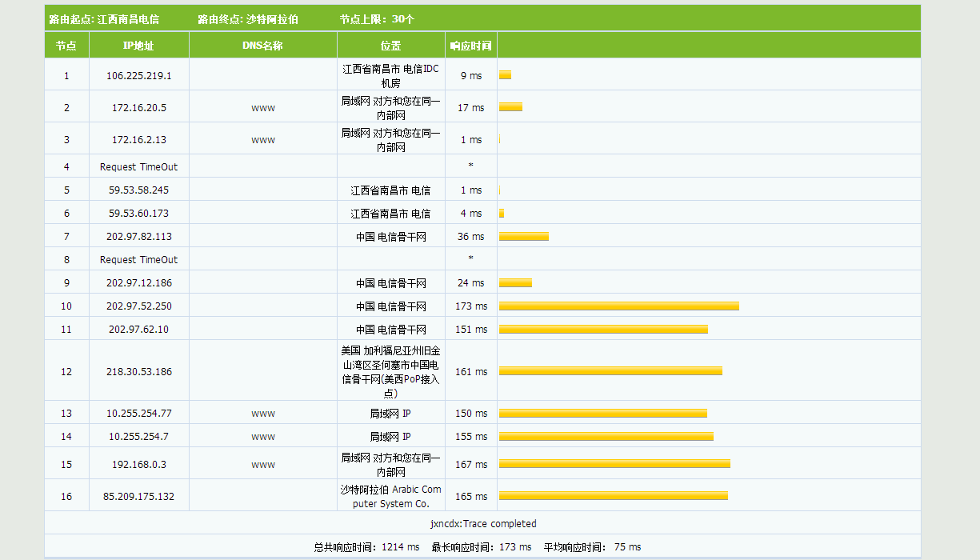
Task: Click the 24 ms response time value
Action: click(470, 283)
